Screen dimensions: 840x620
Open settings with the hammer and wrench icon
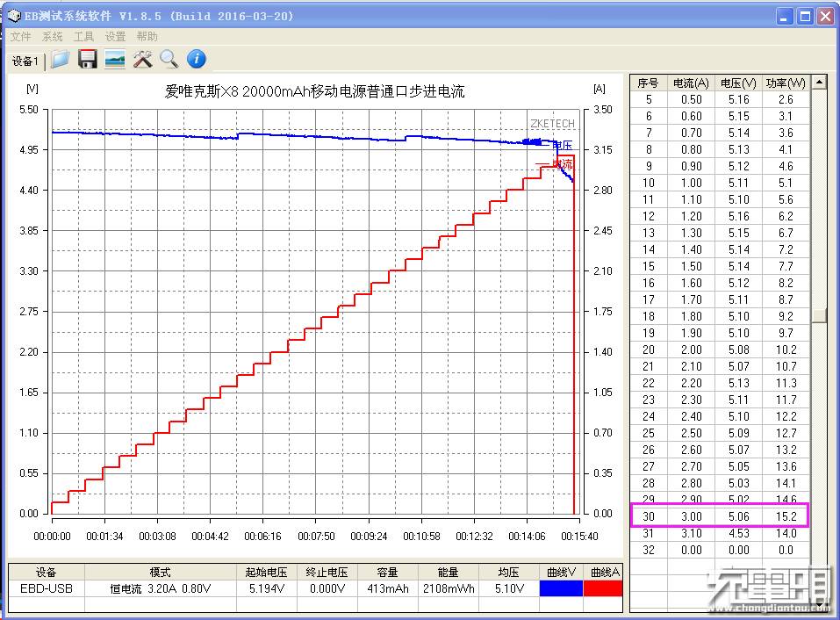142,59
